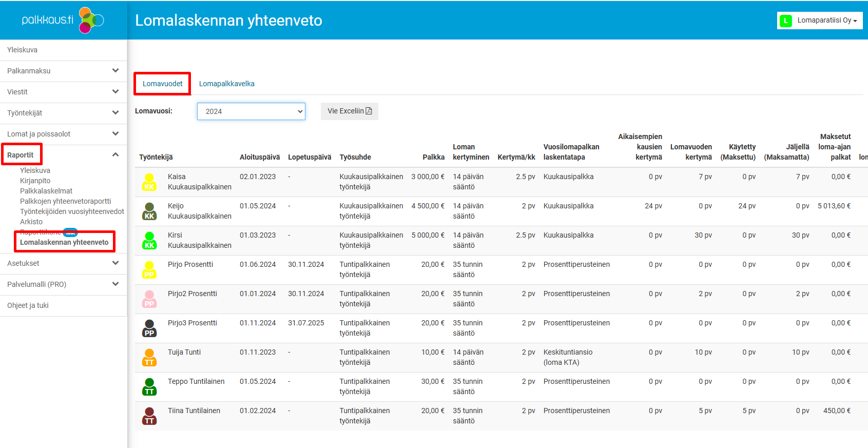Open Palkkalaskelmat report link
This screenshot has height=448, width=868.
tap(46, 191)
